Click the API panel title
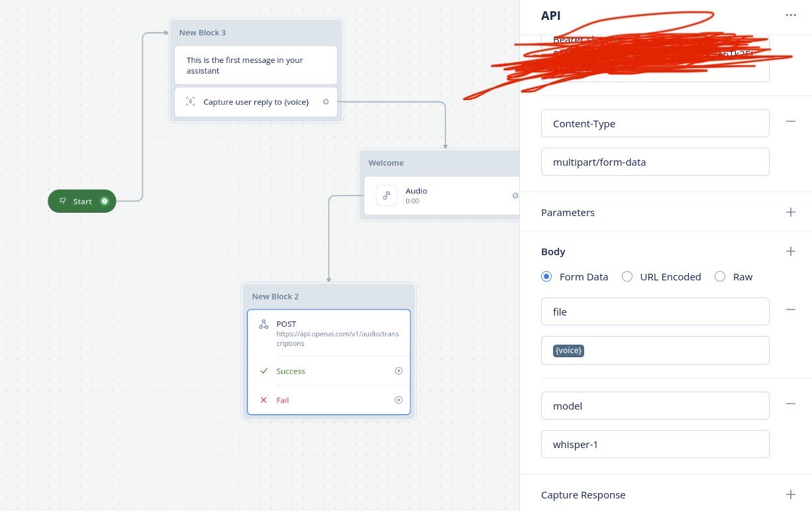The image size is (812, 511). (550, 15)
